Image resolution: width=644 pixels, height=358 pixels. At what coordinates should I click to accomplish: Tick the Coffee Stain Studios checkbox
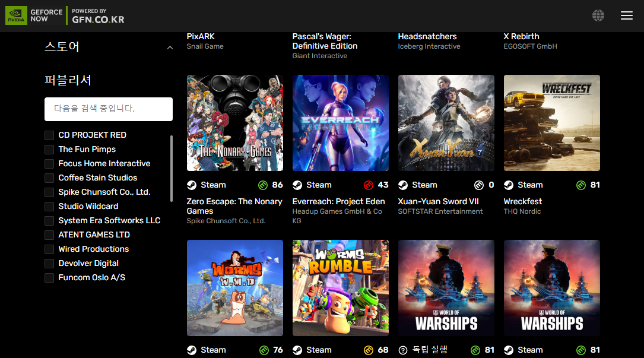[x=49, y=178]
